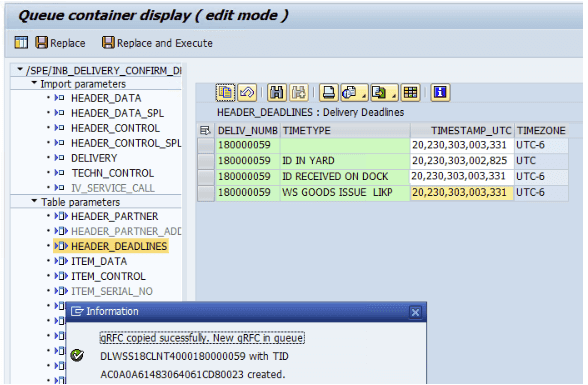Click the TIMETYPE column header
Screen dimensions: 588x385
click(345, 130)
